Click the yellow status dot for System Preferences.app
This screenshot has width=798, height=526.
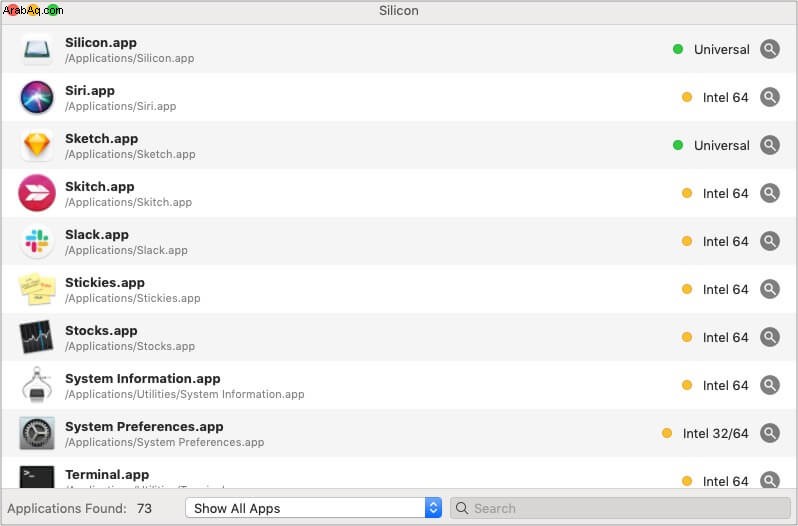pos(667,433)
